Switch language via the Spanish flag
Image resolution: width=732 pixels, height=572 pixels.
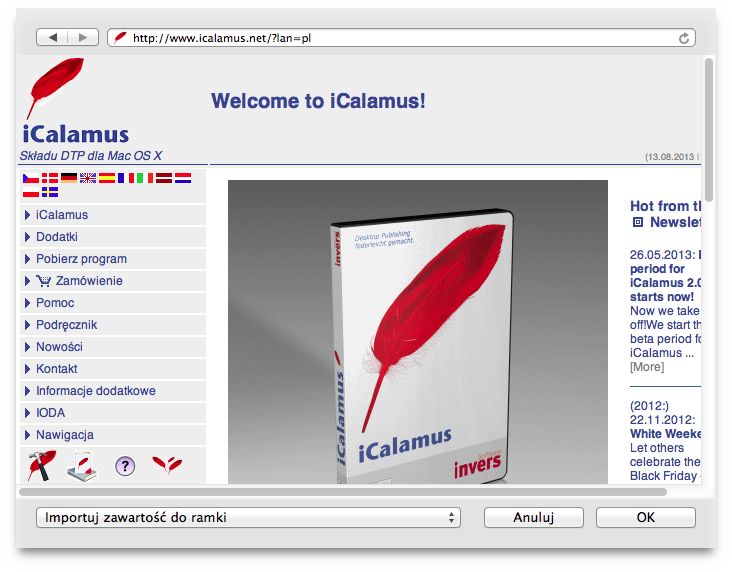click(x=107, y=178)
